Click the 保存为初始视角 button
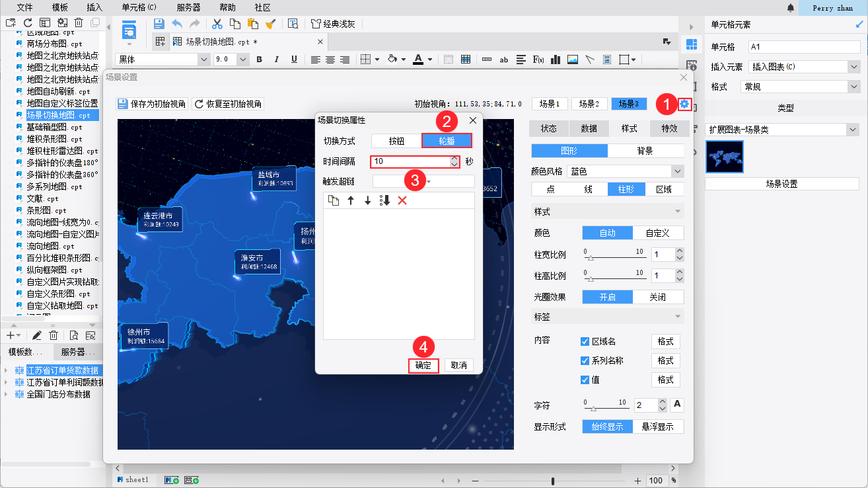The image size is (868, 488). (153, 104)
